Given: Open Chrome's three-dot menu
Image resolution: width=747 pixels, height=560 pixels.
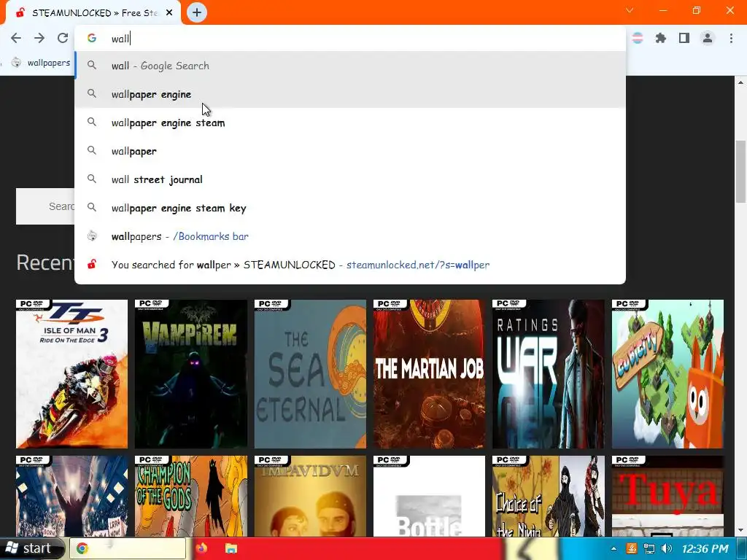Looking at the screenshot, I should tap(731, 38).
